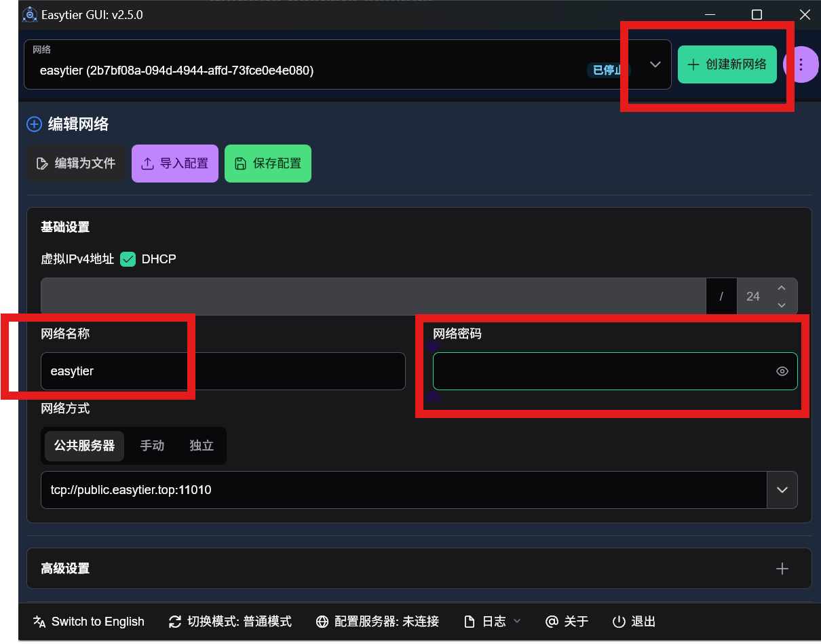
Task: Click the 关于 @ icon
Action: tap(552, 622)
